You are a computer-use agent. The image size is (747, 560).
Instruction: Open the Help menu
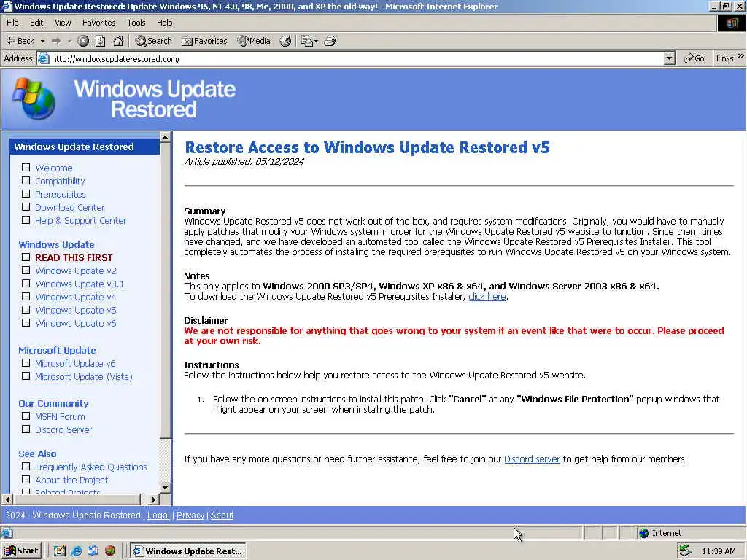(x=164, y=23)
